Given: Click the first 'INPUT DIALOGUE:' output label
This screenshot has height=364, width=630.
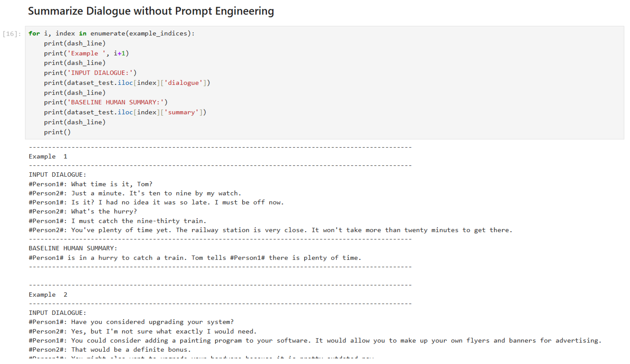Looking at the screenshot, I should click(57, 175).
